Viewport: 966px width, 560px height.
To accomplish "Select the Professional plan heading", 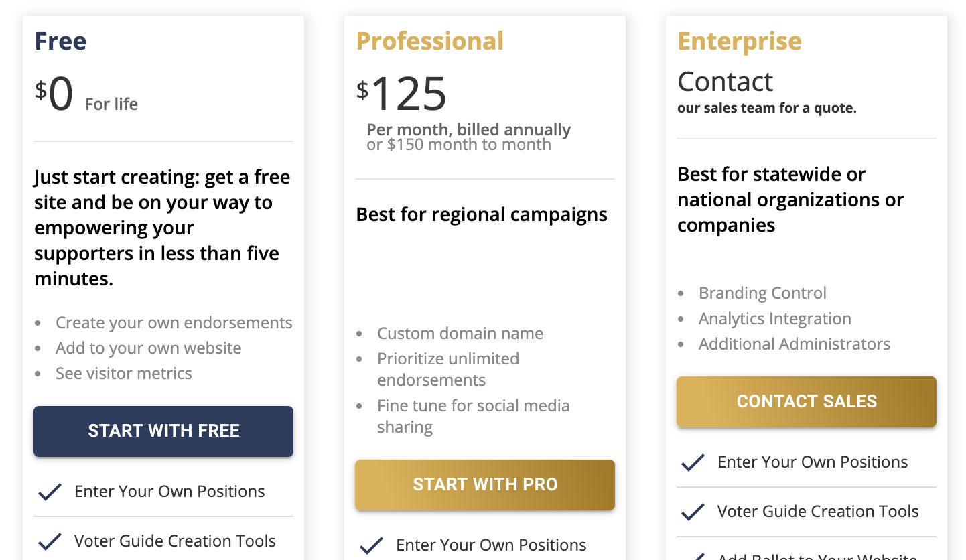I will (429, 42).
